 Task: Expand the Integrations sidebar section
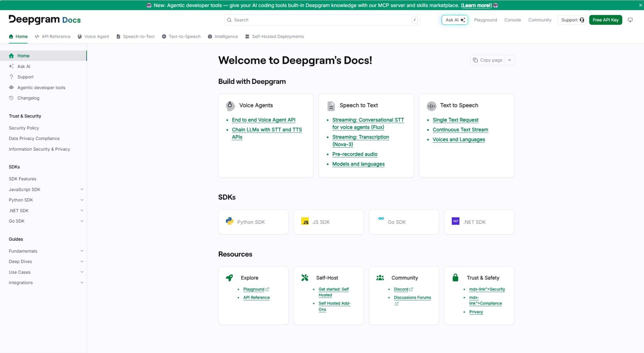[x=82, y=283]
